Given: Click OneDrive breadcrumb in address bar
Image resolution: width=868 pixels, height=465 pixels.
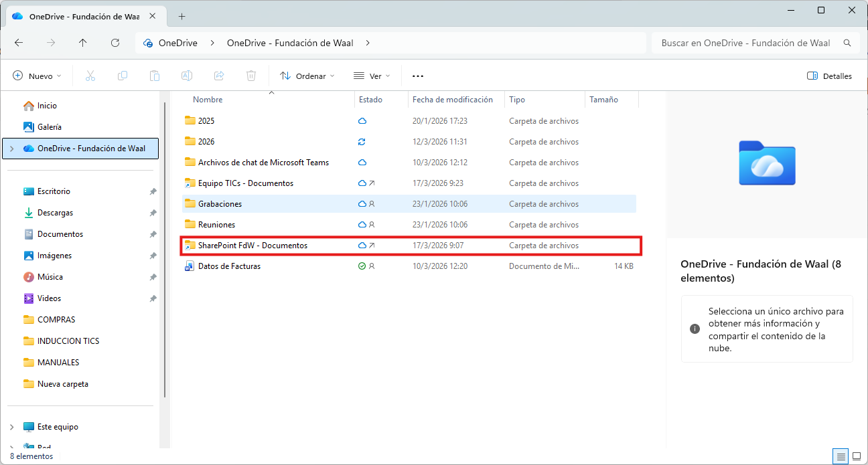Looking at the screenshot, I should click(178, 43).
